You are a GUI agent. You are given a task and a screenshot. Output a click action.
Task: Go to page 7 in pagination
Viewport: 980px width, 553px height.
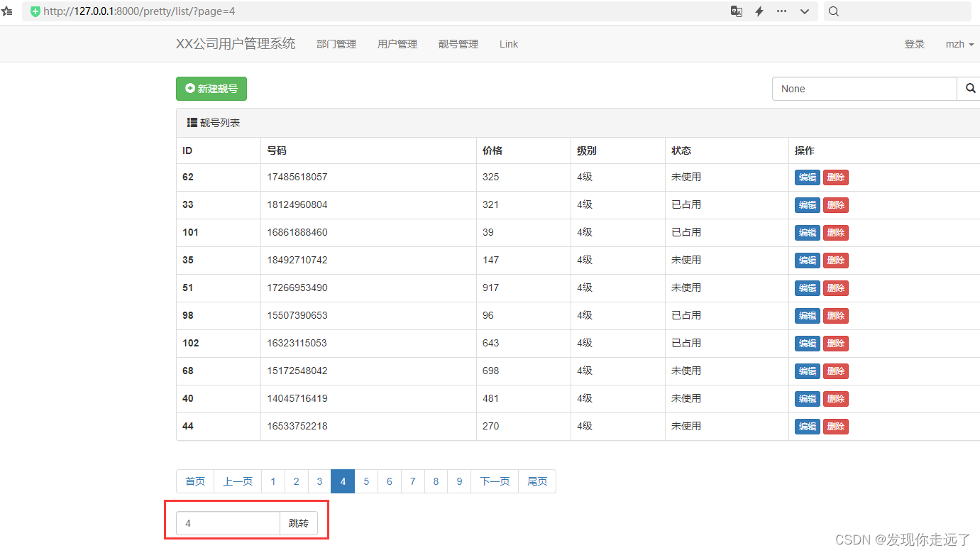click(x=413, y=481)
